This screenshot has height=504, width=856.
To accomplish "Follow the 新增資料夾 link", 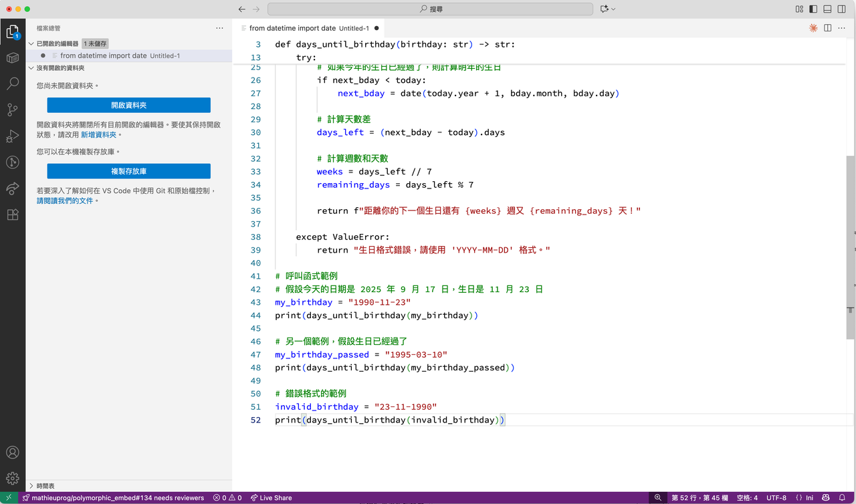I will [x=99, y=134].
